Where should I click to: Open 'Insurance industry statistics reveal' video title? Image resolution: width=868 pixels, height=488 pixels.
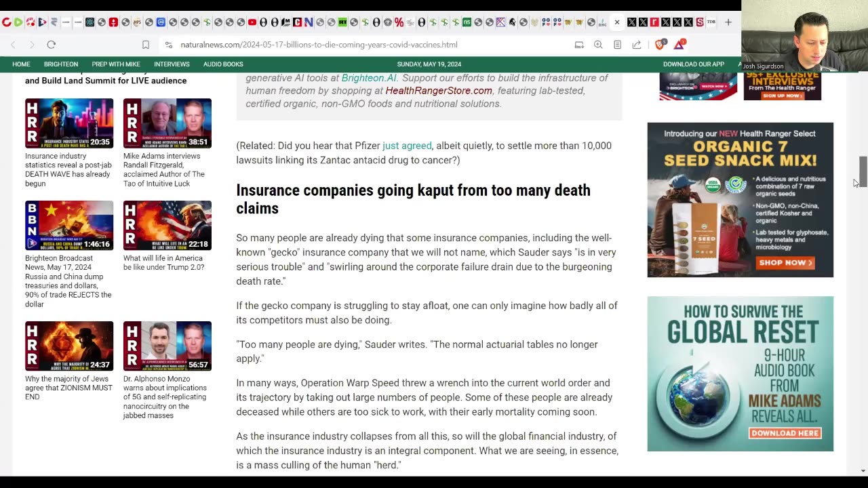68,170
